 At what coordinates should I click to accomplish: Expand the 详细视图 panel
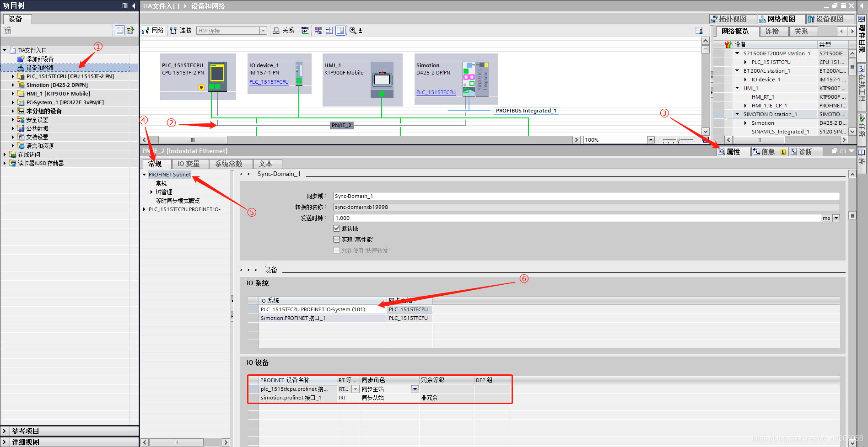tap(4, 442)
